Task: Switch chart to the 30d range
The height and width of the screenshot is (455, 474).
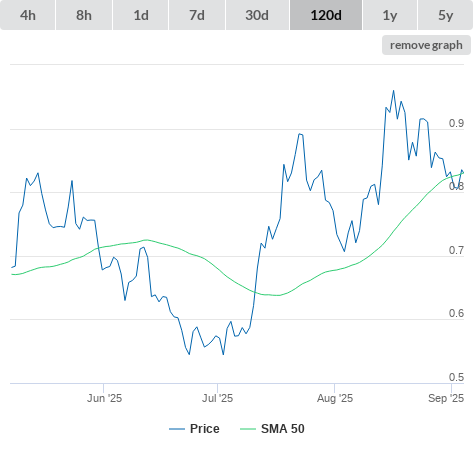Action: pyautogui.click(x=257, y=15)
